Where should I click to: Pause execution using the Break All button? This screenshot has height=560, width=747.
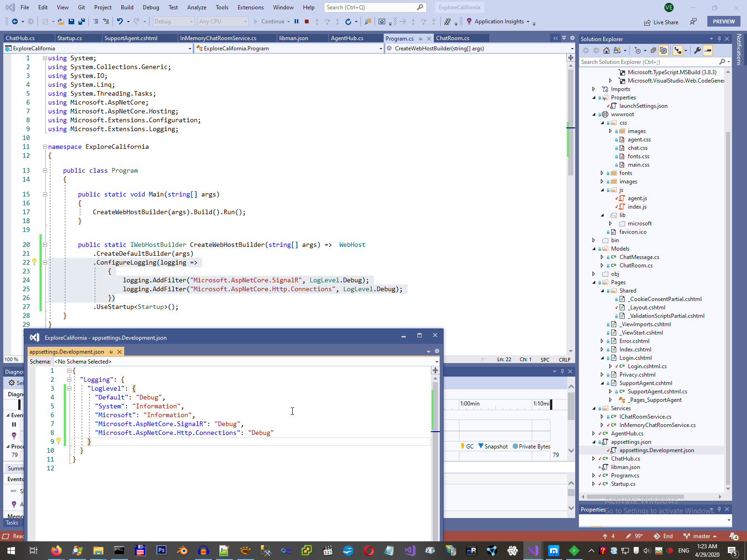tap(296, 21)
